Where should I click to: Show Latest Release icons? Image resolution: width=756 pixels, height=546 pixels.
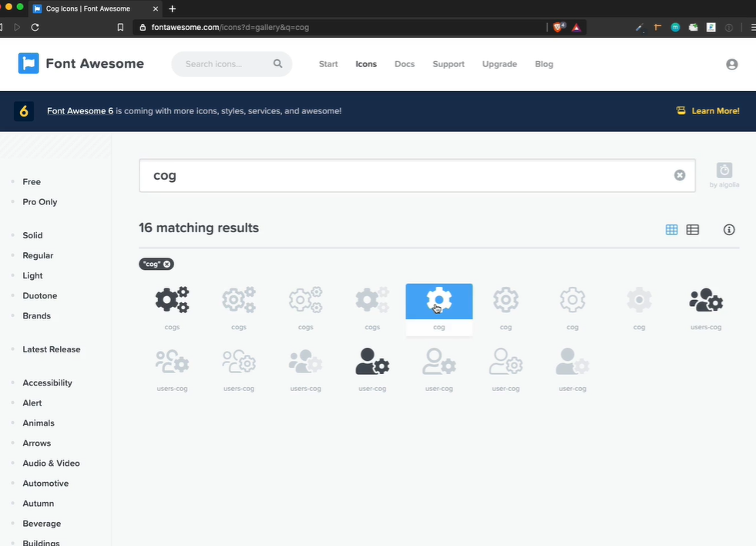(x=52, y=349)
